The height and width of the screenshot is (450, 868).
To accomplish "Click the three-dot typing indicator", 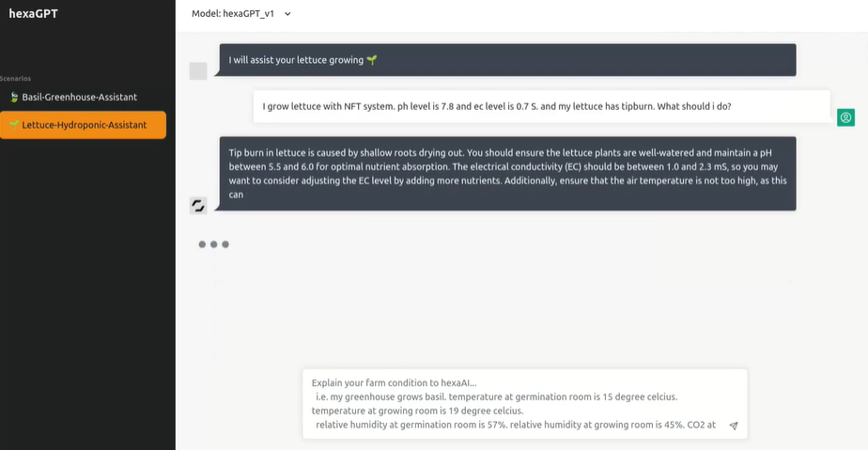I will click(x=213, y=244).
